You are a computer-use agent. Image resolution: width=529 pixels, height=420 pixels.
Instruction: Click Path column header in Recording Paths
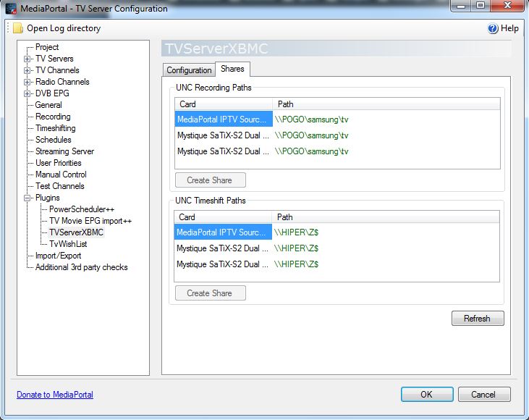coord(386,104)
